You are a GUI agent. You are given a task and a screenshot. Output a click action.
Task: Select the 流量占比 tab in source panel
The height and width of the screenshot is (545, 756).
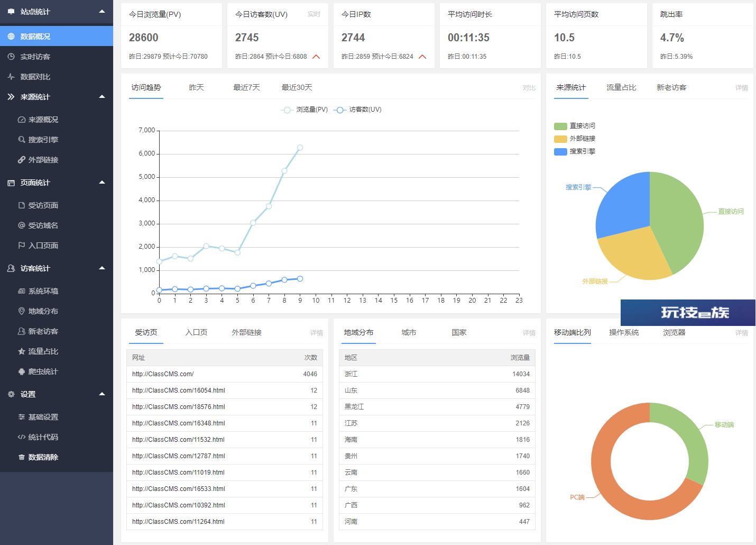(x=621, y=87)
